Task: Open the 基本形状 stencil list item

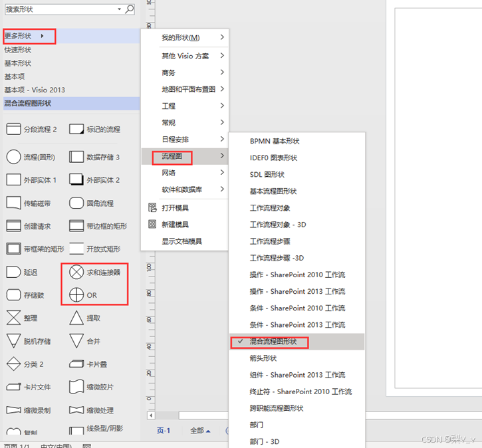Action: (71, 63)
